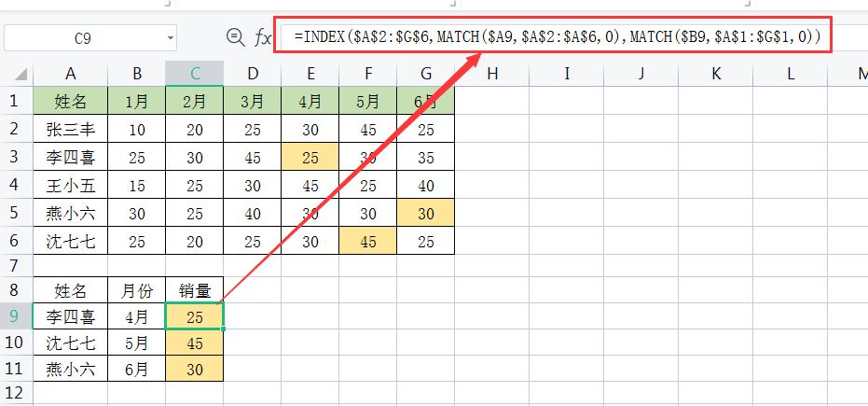The width and height of the screenshot is (868, 406).
Task: Select column E header
Action: (x=310, y=73)
